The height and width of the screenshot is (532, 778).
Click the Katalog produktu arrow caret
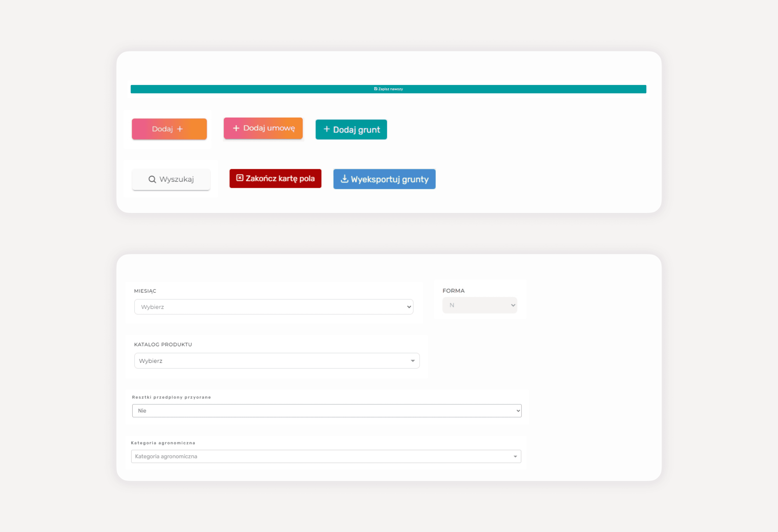[x=412, y=361]
